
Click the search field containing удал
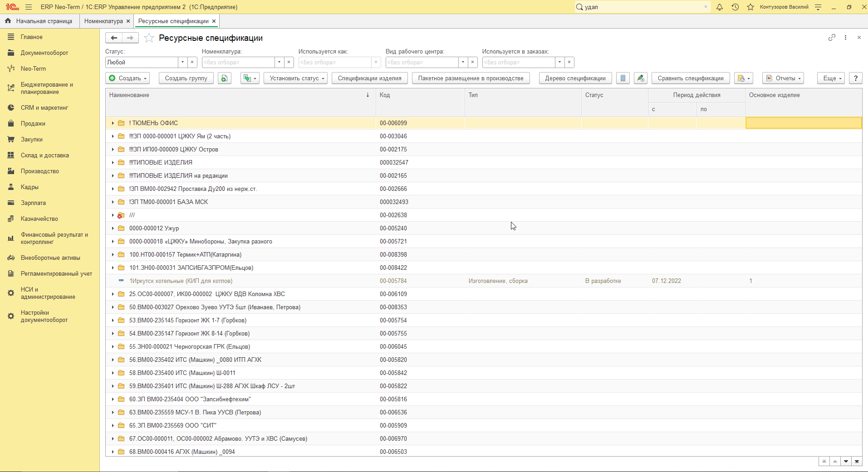coord(642,7)
